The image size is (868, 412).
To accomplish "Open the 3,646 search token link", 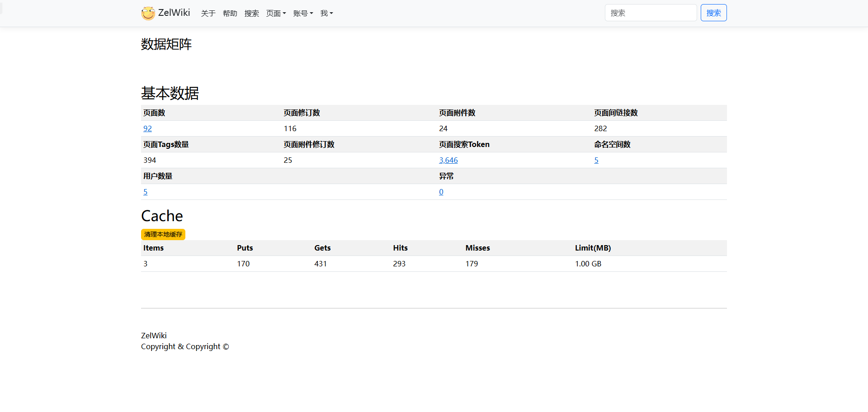I will 448,160.
